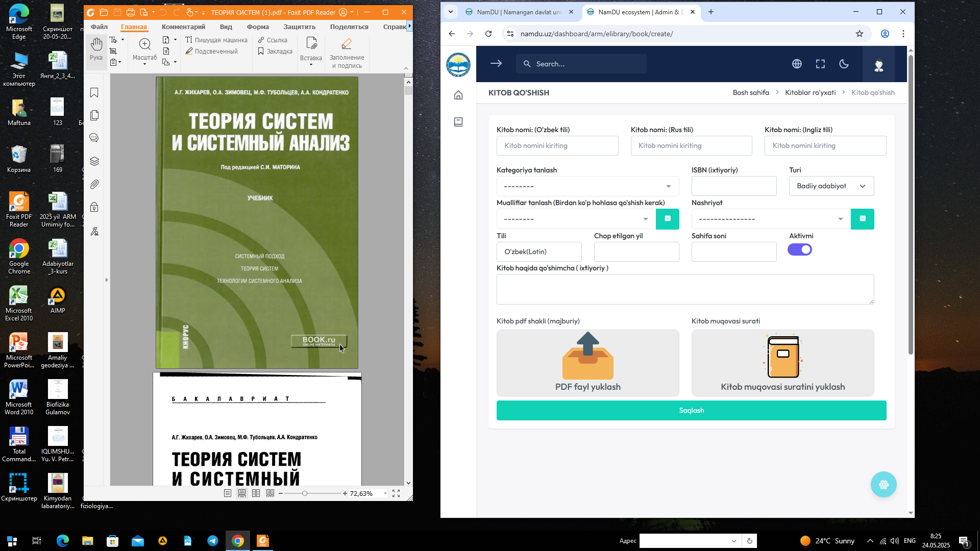Screen dimensions: 980x551
Task: Open the floating settings gear button
Action: point(884,484)
